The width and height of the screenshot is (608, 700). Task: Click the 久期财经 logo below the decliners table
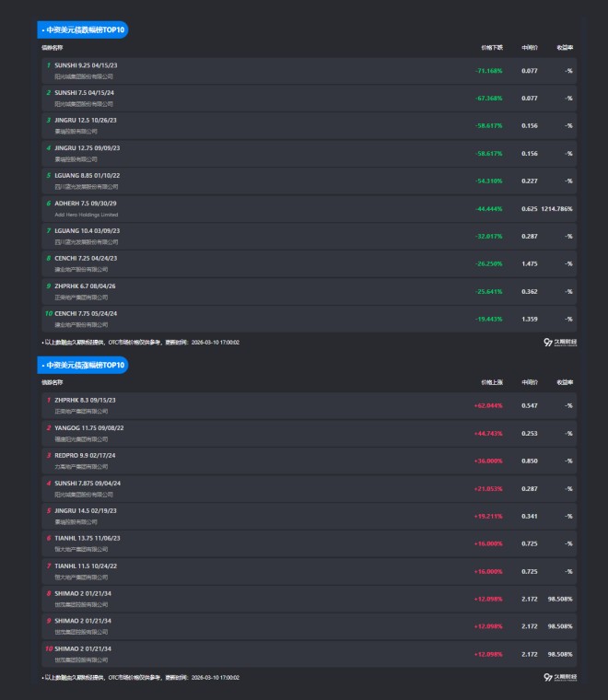[560, 342]
